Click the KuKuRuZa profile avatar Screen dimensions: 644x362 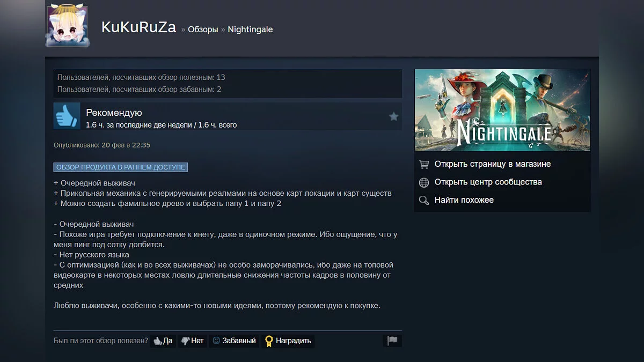pos(67,26)
